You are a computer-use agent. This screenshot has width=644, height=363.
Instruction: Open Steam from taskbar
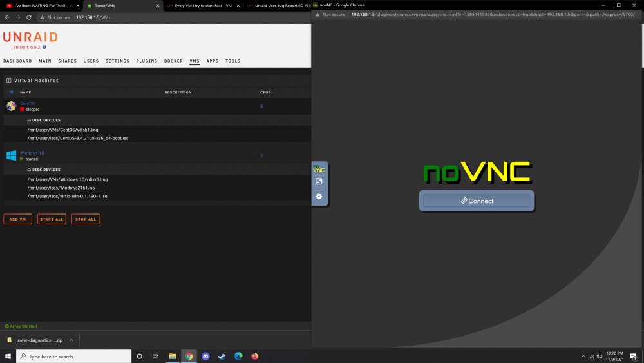tap(222, 357)
